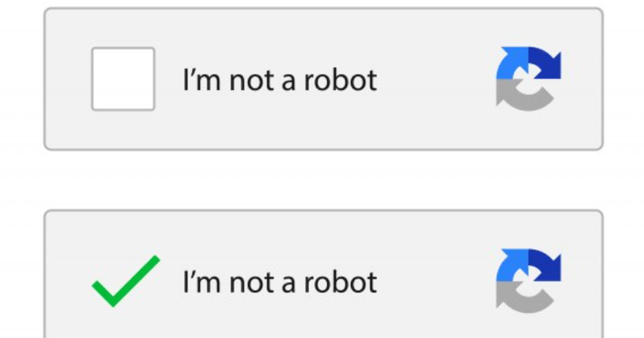The height and width of the screenshot is (338, 644).
Task: Click the word "not" in the upper widget label
Action: (246, 80)
